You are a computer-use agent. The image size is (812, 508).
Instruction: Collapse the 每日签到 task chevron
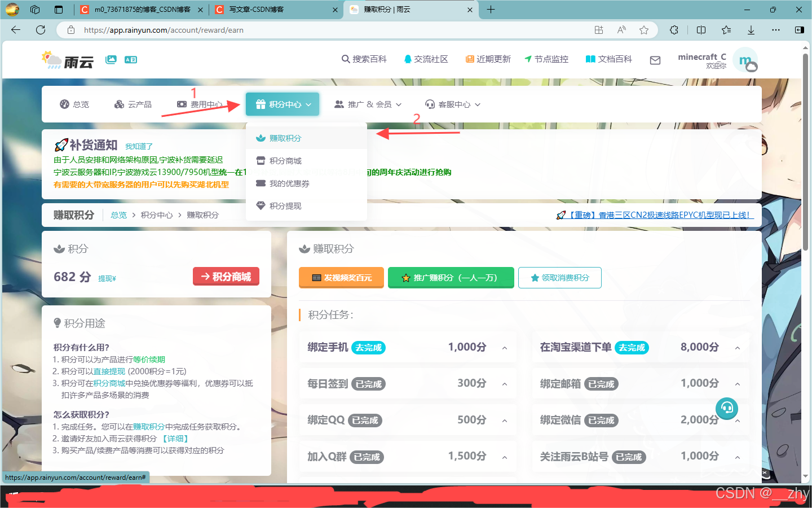tap(505, 384)
